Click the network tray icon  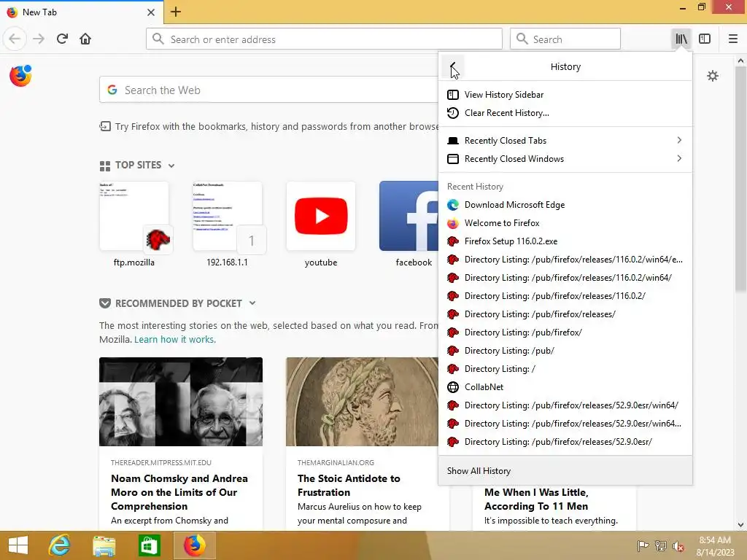point(661,546)
